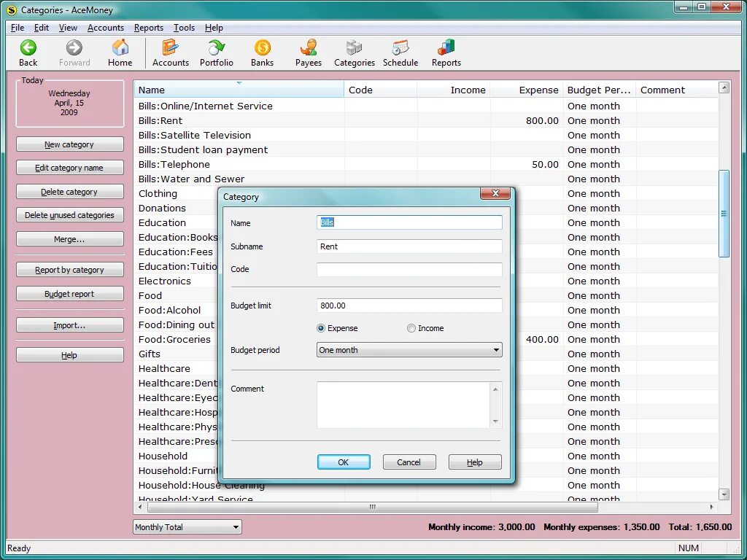The image size is (747, 560).
Task: Select the Bills:Telephone row
Action: pyautogui.click(x=426, y=164)
